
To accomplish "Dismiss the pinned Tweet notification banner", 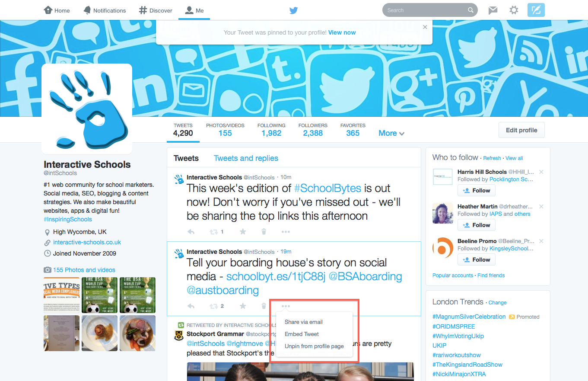I will coord(425,27).
